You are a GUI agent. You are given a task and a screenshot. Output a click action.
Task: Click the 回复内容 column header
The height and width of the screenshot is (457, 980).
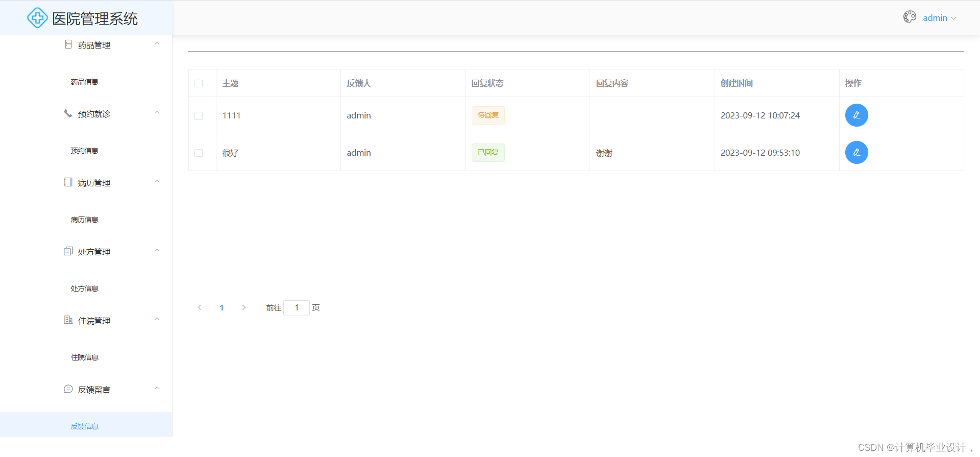612,83
